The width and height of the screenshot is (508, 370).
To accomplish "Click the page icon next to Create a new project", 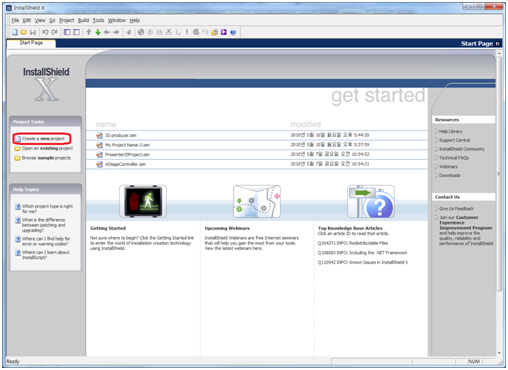I will tap(18, 139).
